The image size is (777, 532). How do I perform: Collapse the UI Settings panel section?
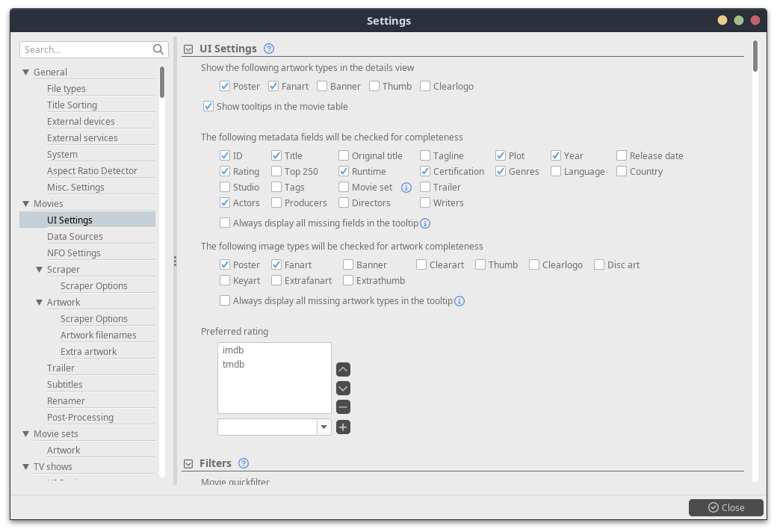188,49
